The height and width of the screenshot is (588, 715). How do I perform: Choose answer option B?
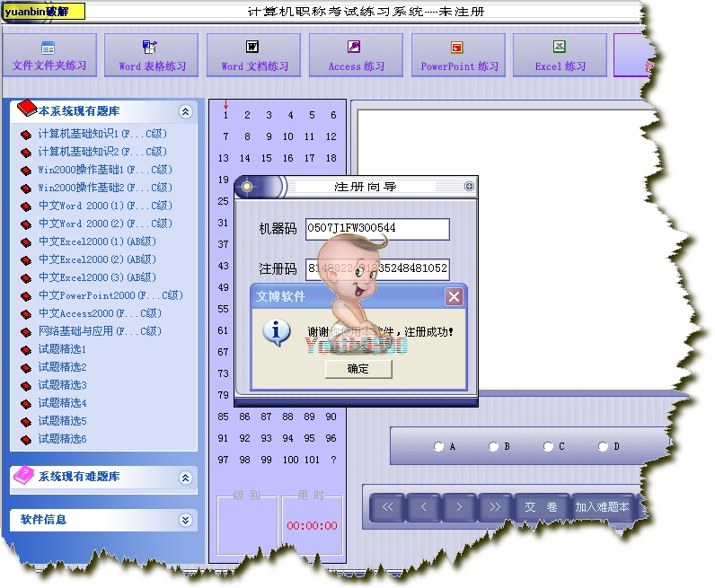[493, 446]
